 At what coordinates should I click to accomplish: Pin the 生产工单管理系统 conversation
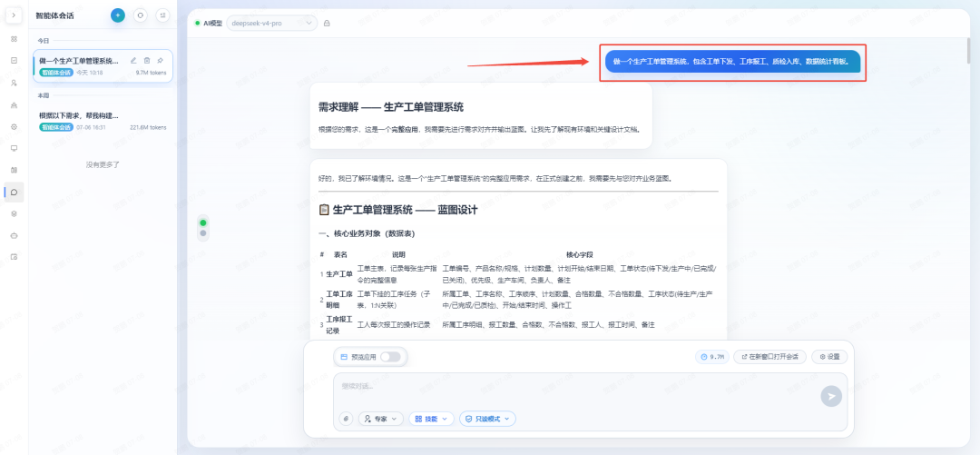point(160,61)
